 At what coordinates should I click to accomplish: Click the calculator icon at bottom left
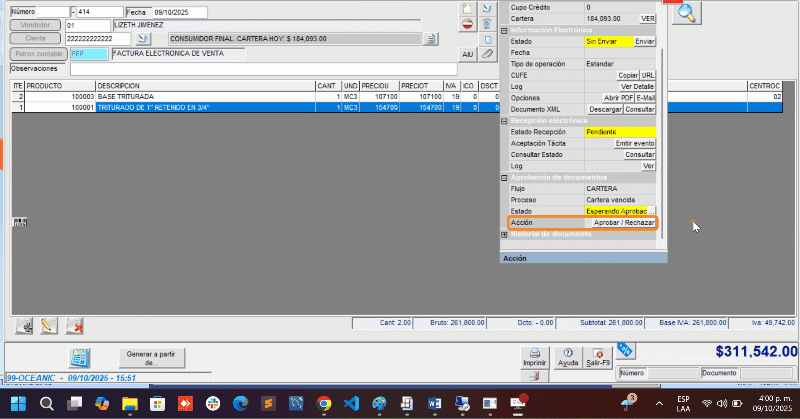pyautogui.click(x=80, y=357)
